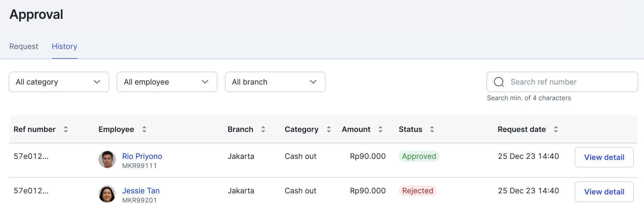The image size is (644, 207).
Task: Click Jessie Tan's avatar photo
Action: (107, 194)
